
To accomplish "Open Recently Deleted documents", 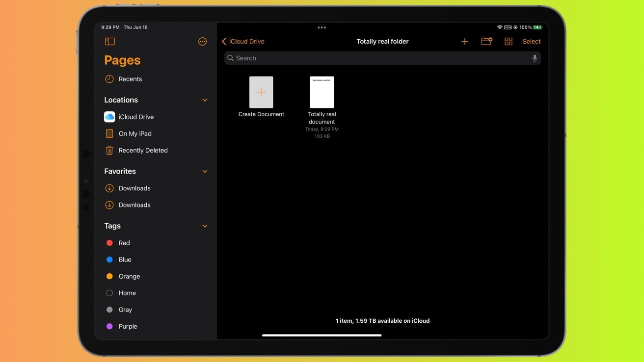I will click(x=143, y=150).
